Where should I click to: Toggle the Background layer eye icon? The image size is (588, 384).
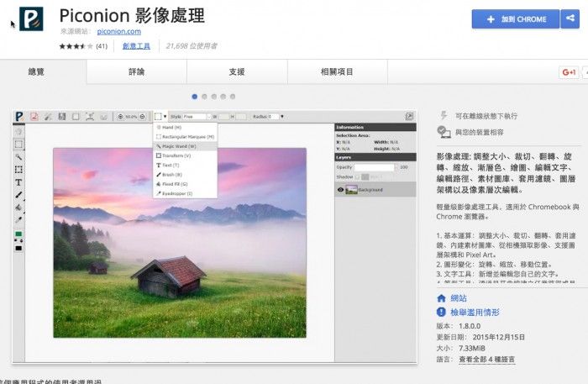click(x=340, y=190)
